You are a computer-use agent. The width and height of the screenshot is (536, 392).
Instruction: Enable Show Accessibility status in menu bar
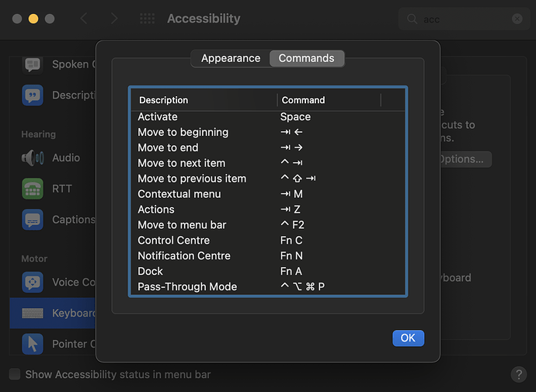pyautogui.click(x=15, y=374)
